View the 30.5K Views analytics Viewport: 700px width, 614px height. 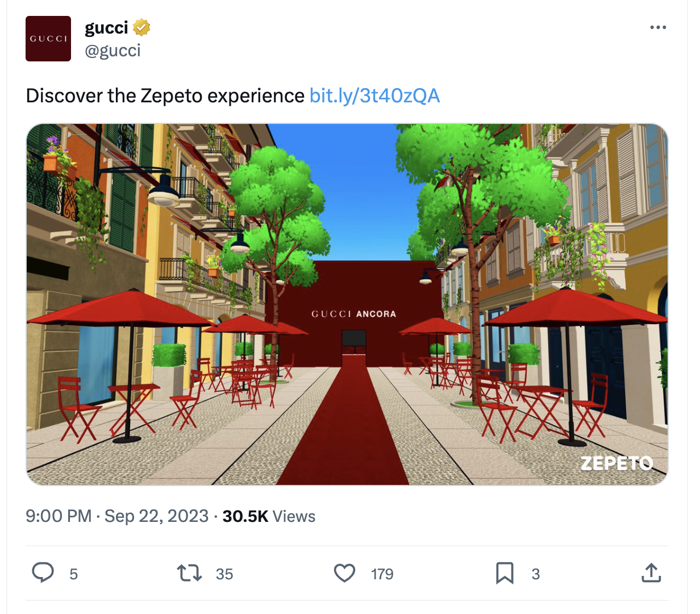[269, 516]
